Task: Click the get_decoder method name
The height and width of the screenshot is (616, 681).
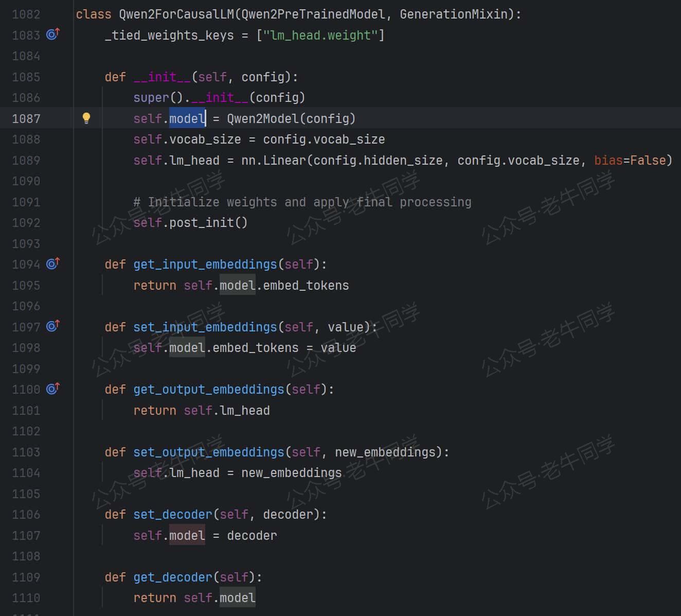Action: (173, 577)
